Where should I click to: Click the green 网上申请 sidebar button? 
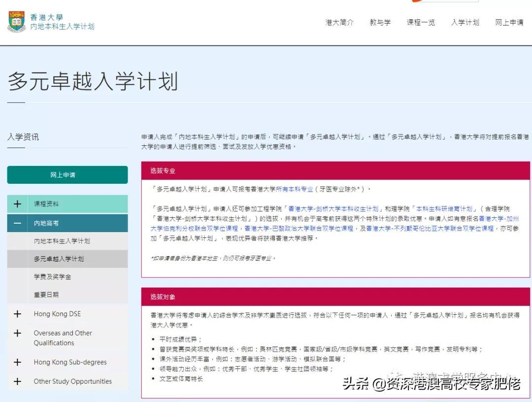tap(67, 175)
